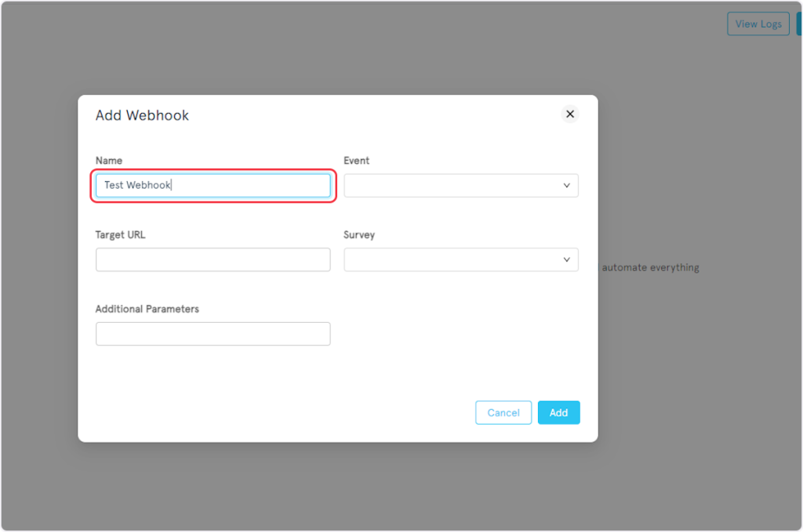The image size is (803, 532).
Task: Open View Logs in the background page
Action: coord(758,24)
